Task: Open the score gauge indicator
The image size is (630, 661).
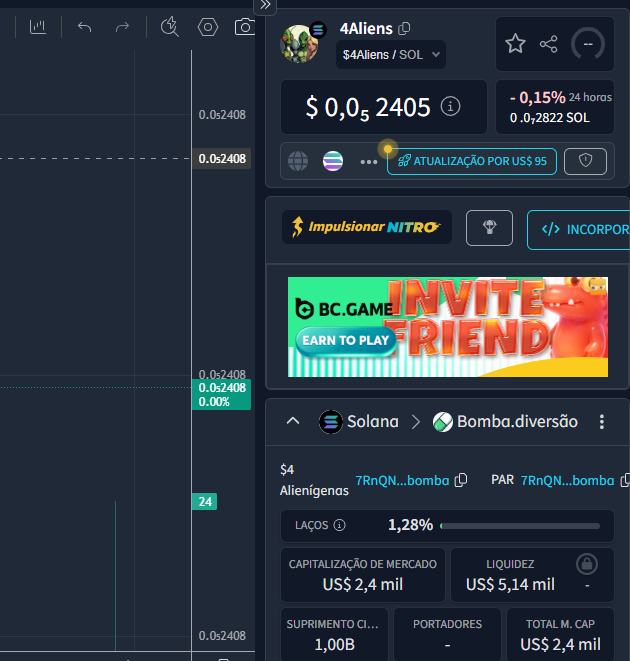Action: point(588,44)
